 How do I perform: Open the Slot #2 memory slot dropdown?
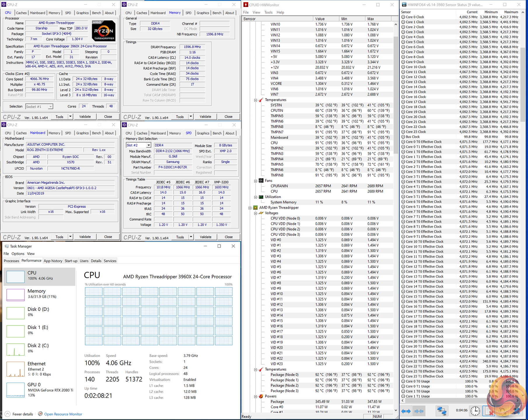click(x=148, y=145)
